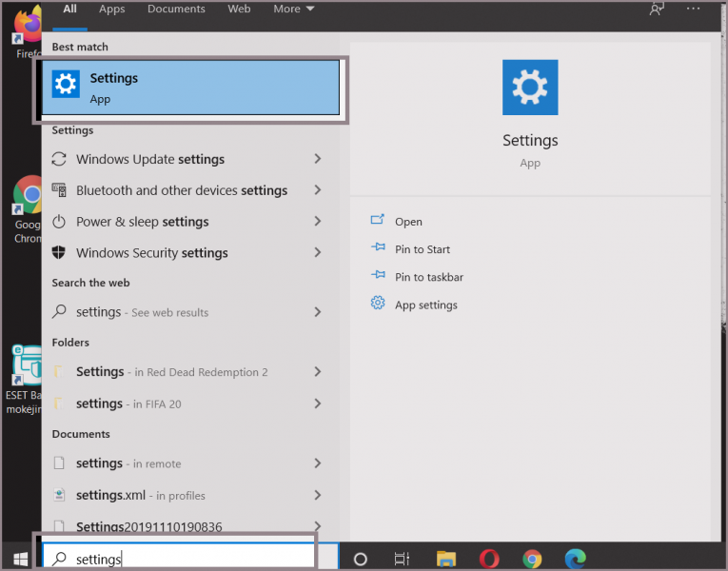
Task: Click the web search magnifier icon
Action: [x=59, y=311]
